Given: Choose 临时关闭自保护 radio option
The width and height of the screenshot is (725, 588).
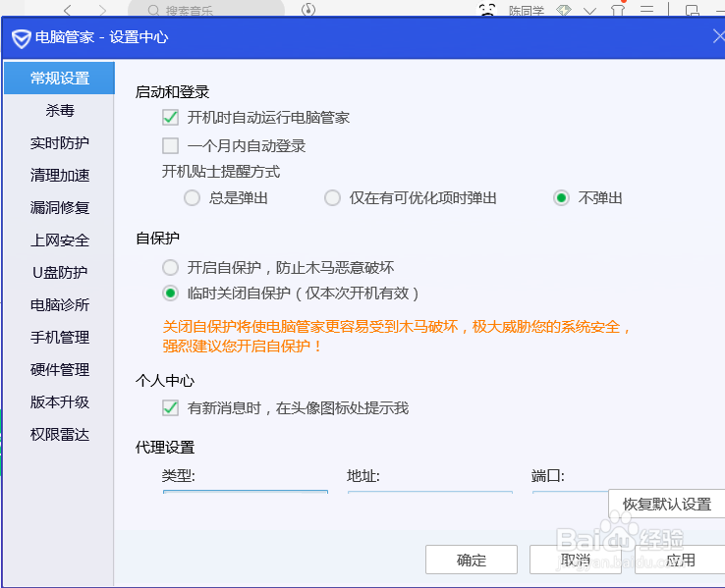Looking at the screenshot, I should click(170, 293).
